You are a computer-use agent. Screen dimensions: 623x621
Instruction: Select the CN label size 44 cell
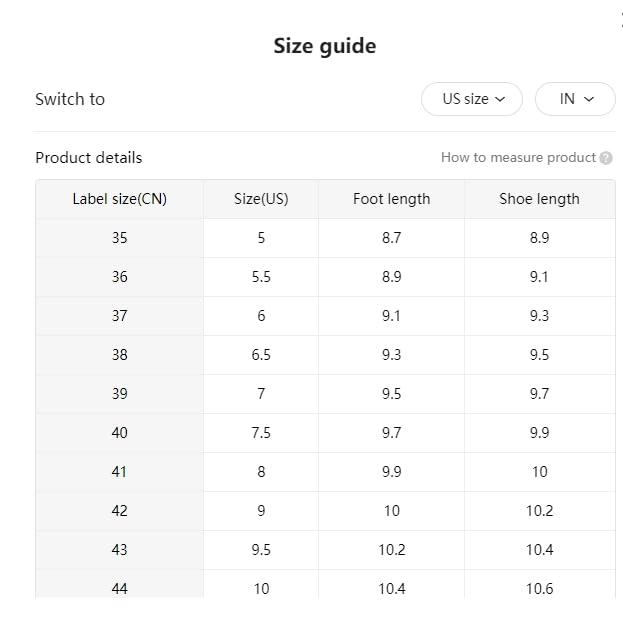(x=120, y=588)
